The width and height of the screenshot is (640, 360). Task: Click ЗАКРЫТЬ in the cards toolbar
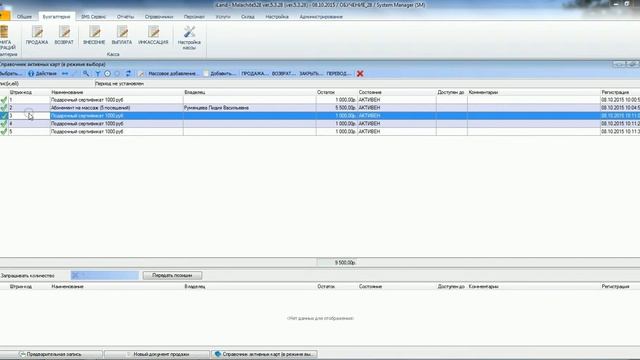(311, 74)
